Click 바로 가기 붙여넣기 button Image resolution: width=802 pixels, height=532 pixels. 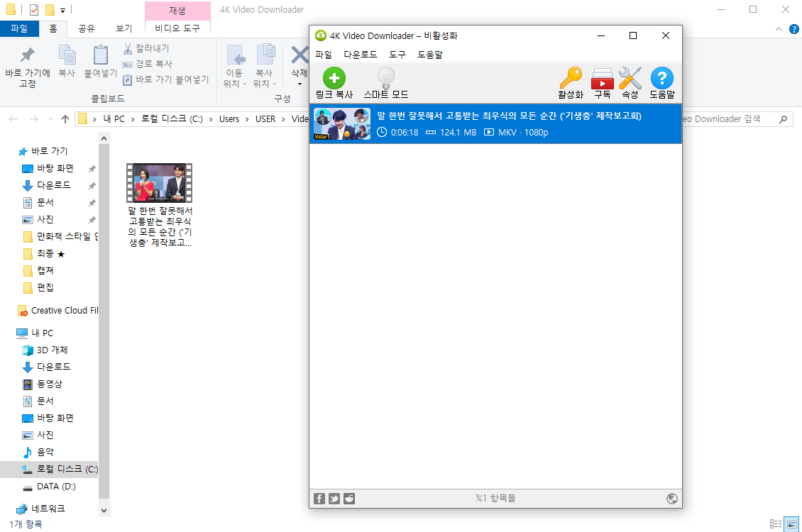tap(165, 79)
